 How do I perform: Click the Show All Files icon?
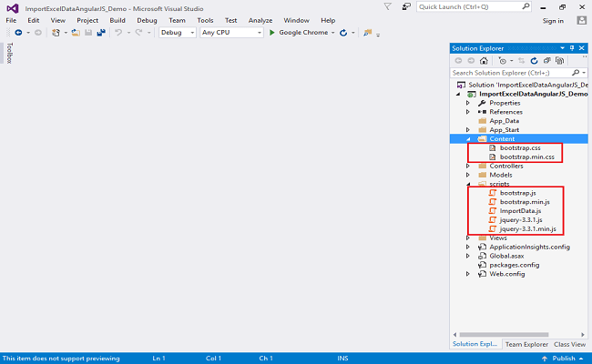coord(560,61)
